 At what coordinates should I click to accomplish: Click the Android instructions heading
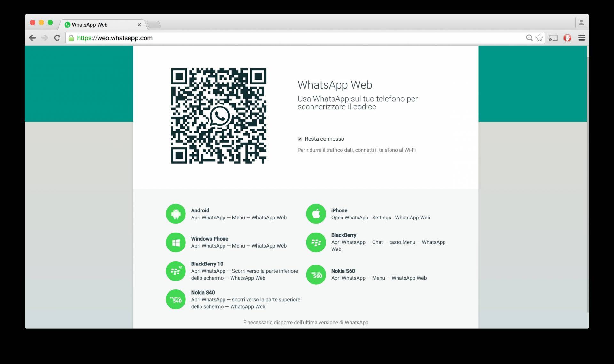pos(200,210)
